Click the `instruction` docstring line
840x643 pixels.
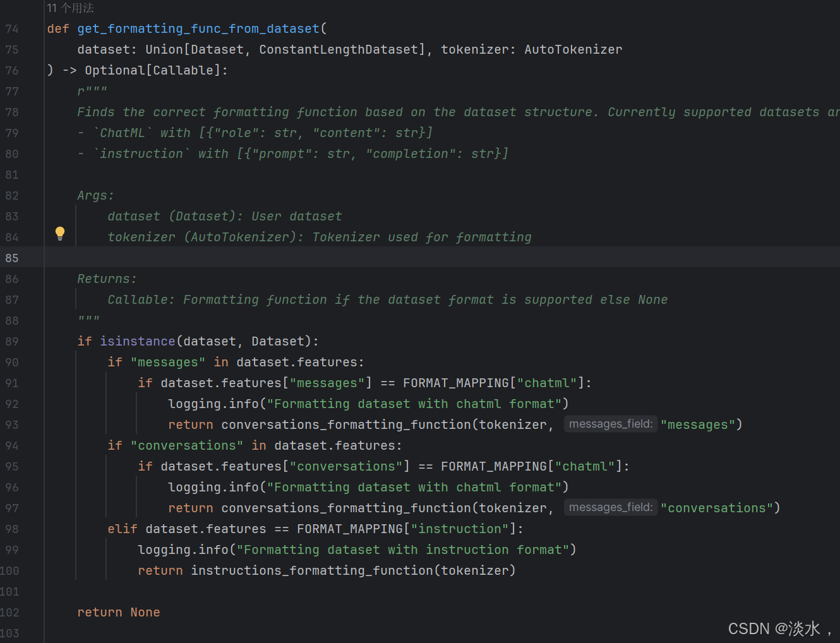click(293, 153)
